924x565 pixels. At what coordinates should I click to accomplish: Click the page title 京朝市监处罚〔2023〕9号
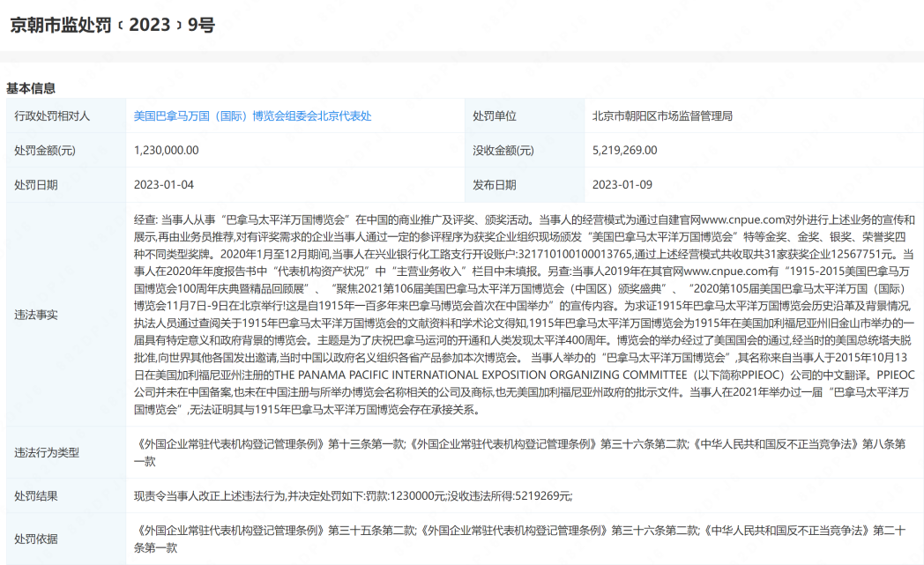[x=112, y=26]
